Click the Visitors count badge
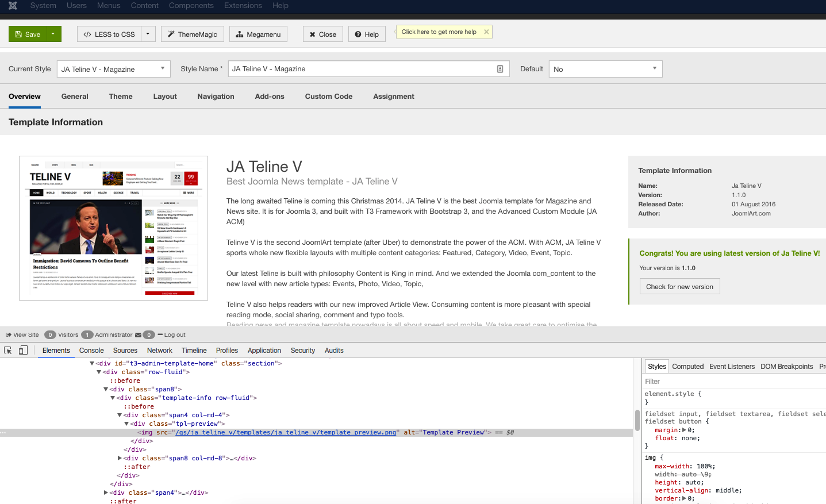This screenshot has width=826, height=504. point(50,335)
